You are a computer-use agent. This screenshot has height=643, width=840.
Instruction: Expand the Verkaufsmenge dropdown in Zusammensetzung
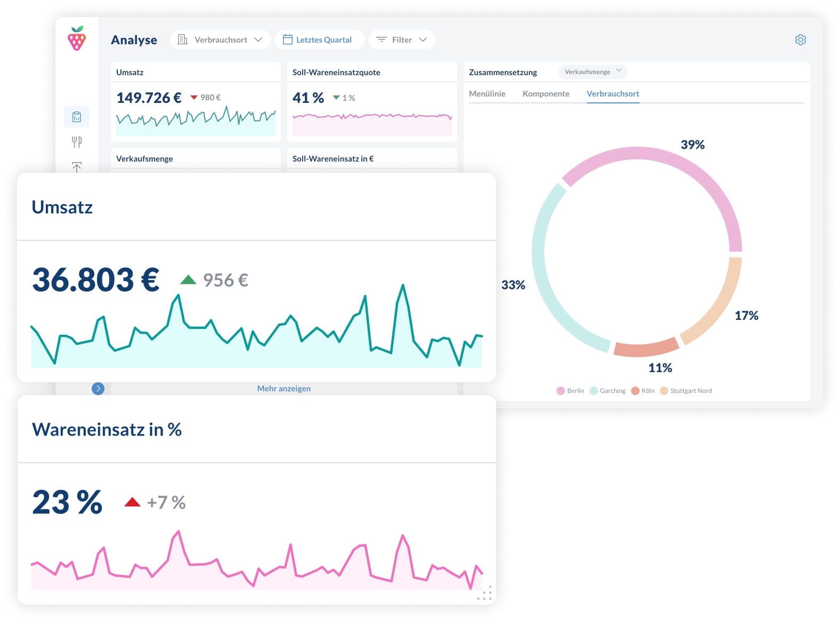[x=593, y=71]
